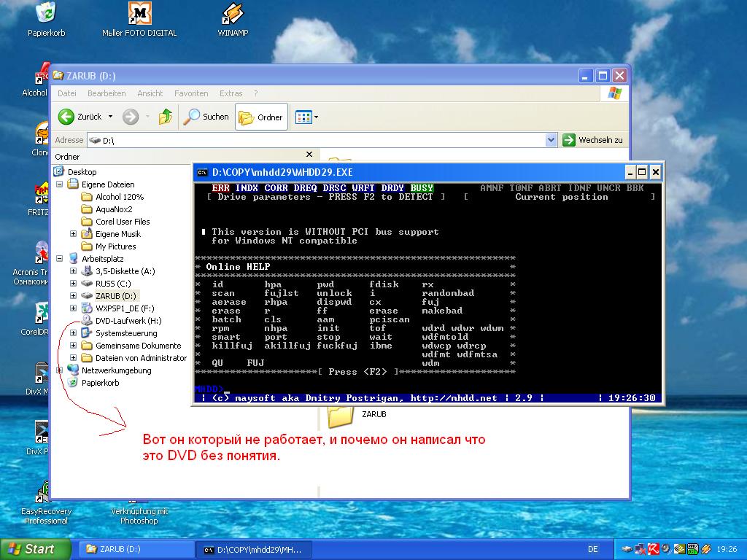The height and width of the screenshot is (560, 747).
Task: Open Verknüpfung mit Photoshop shortcut
Action: [139, 513]
